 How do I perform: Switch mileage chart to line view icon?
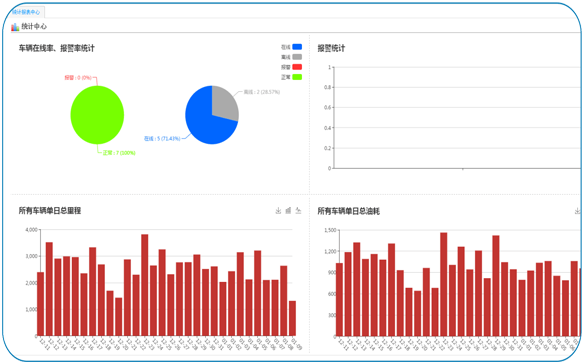pos(298,211)
